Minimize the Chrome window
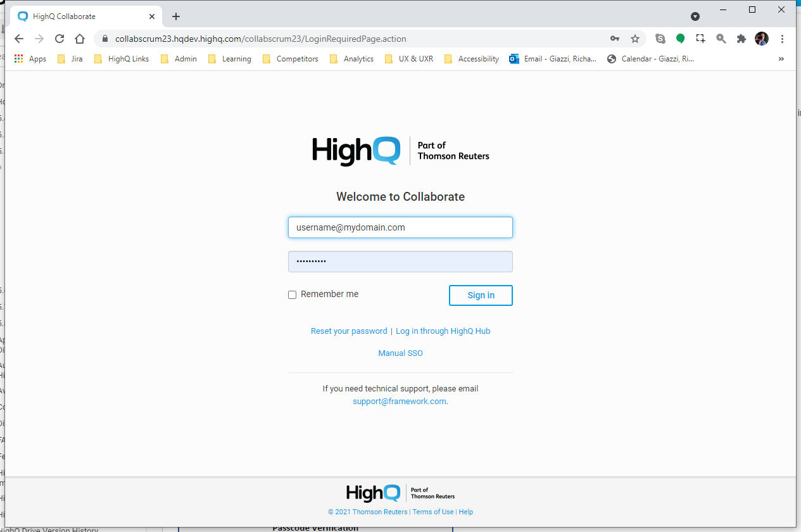 click(723, 9)
